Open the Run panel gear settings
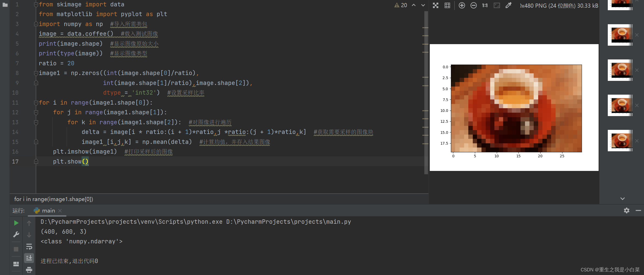This screenshot has width=644, height=275. click(626, 210)
